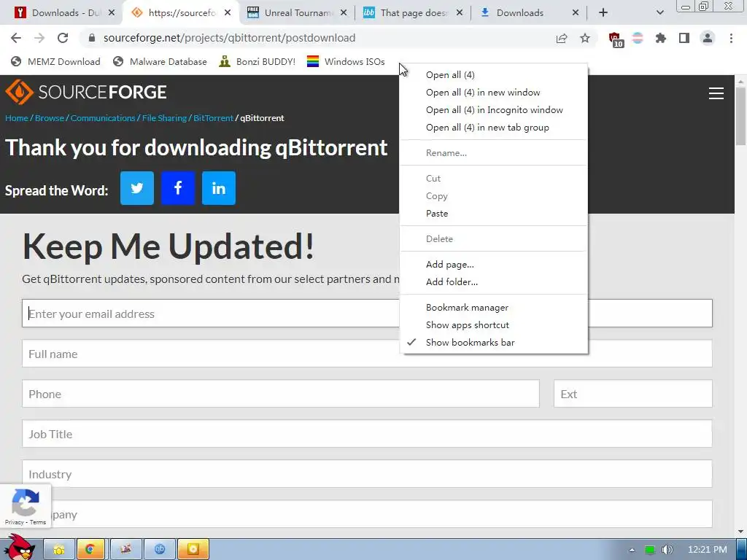Click the 12:21 PM clock
This screenshot has height=560, width=747.
coord(708,550)
